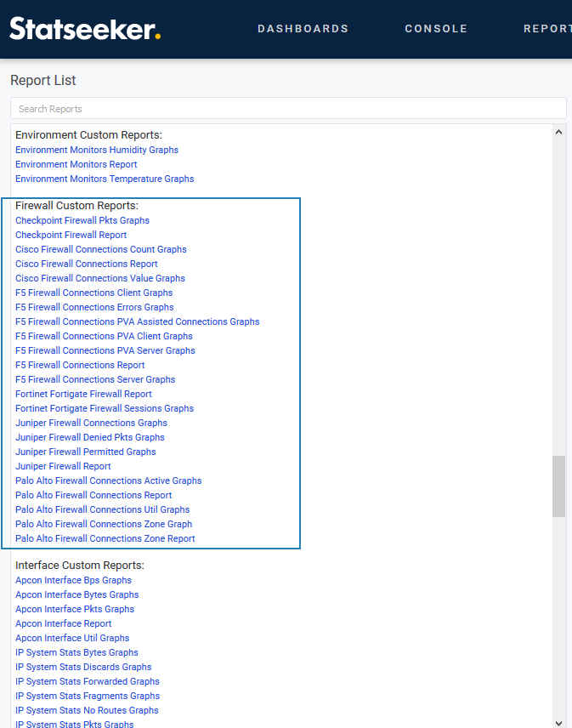Open Palo Alto Firewall Connections Active Graphs
Screen dimensions: 572x728
pos(109,481)
